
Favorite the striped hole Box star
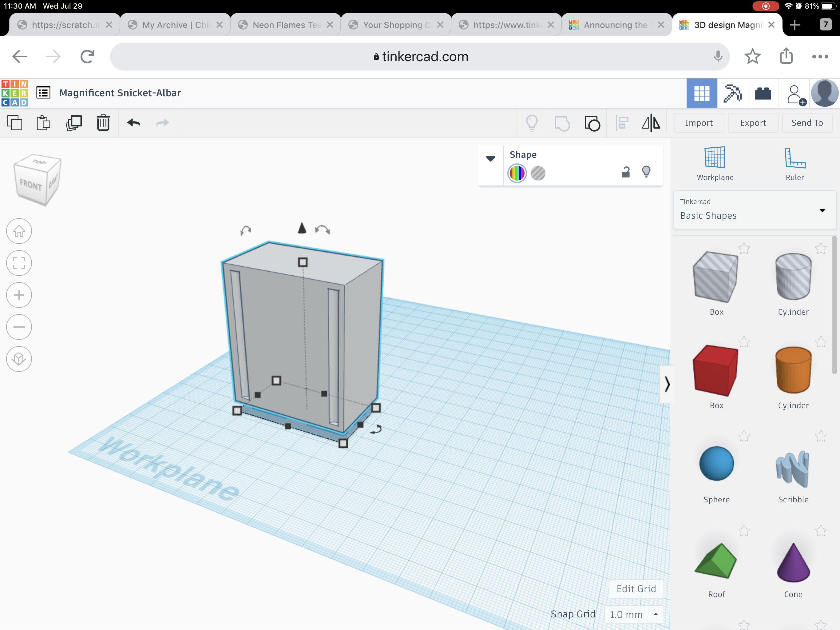point(744,249)
